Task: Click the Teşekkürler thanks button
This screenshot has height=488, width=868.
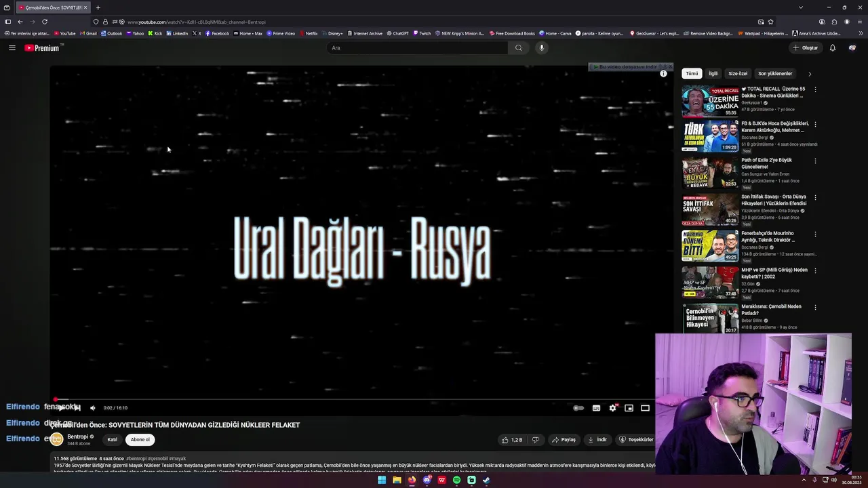Action: point(636,440)
